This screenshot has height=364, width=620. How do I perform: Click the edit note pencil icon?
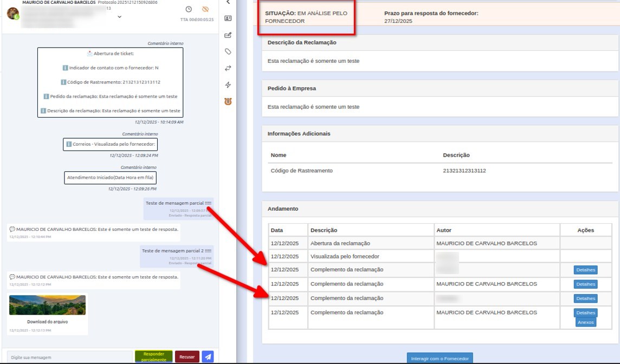tap(228, 35)
